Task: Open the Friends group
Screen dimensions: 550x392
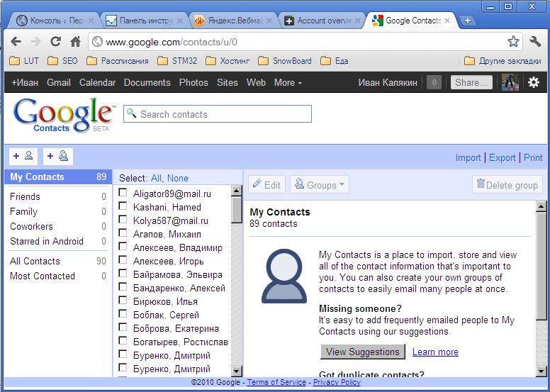Action: (58, 196)
